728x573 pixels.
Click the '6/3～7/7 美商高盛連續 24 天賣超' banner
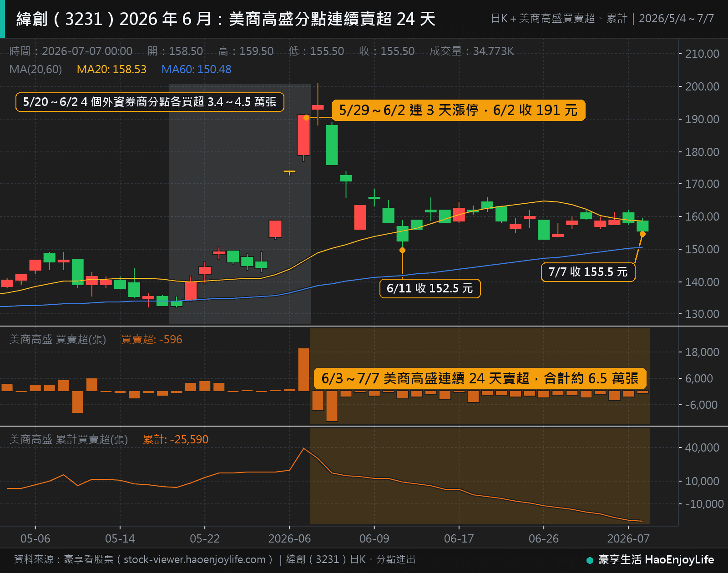coord(480,378)
